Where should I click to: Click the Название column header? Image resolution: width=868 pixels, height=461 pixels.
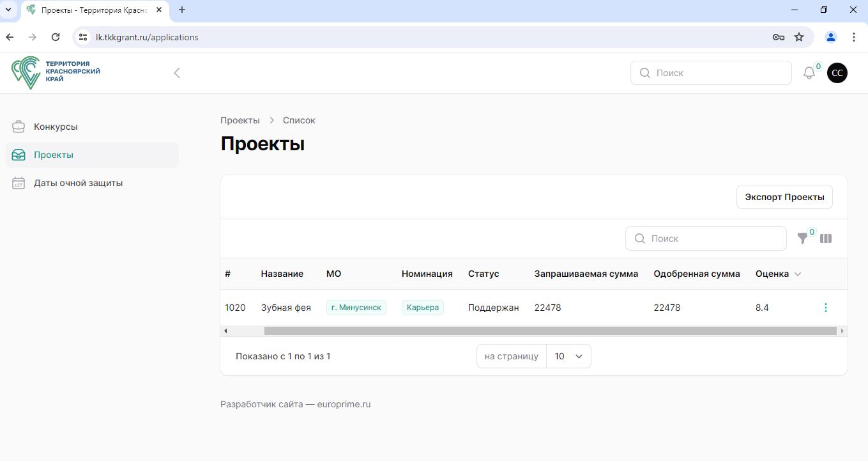282,274
